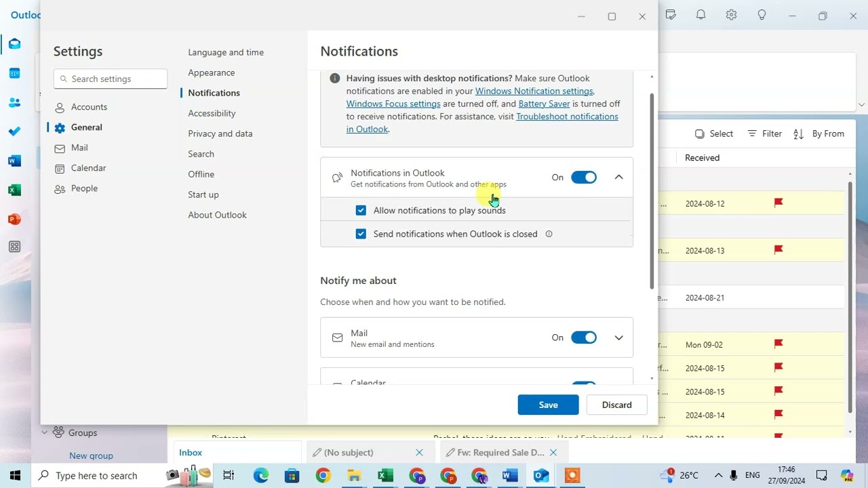868x488 pixels.
Task: Show hidden icons in system tray
Action: click(718, 476)
